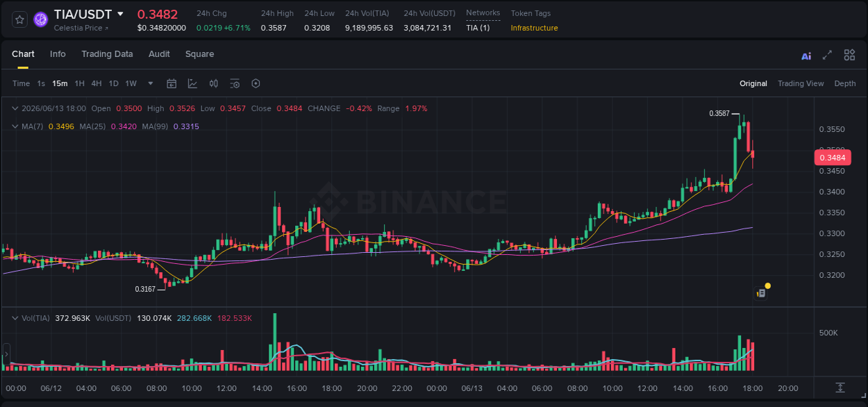Click the 06/12 date on time axis
Screen dimensions: 868x407
tap(51, 388)
